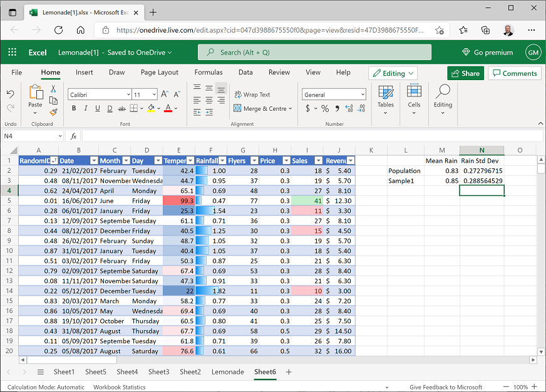The image size is (546, 392).
Task: Click the add new sheet plus icon
Action: point(289,372)
